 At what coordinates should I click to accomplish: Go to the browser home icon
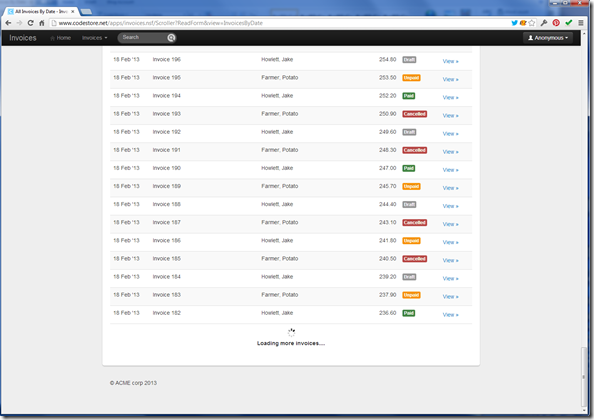[42, 23]
